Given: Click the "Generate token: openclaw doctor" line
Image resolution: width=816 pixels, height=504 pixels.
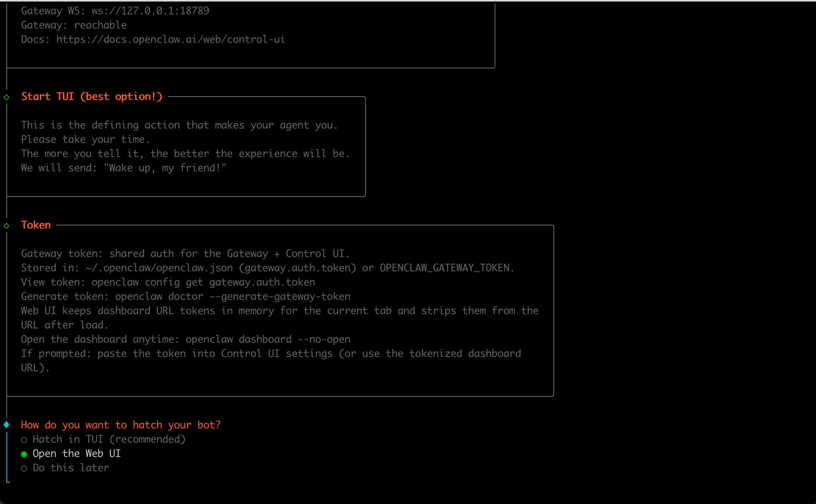Looking at the screenshot, I should pyautogui.click(x=186, y=297).
